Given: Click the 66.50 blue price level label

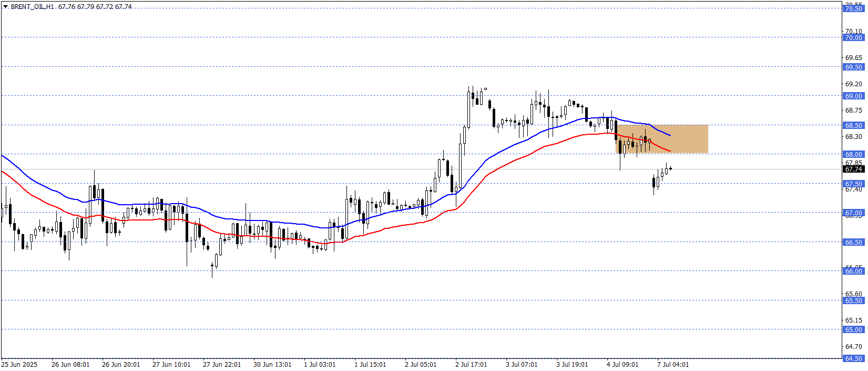Looking at the screenshot, I should [853, 242].
